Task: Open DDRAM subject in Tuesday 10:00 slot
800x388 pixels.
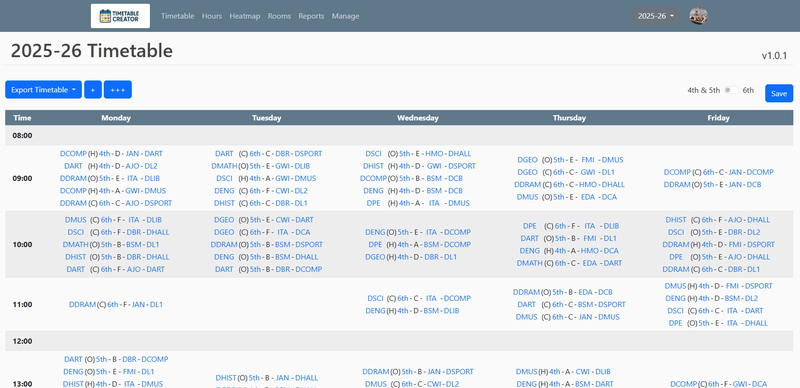Action: (x=224, y=245)
